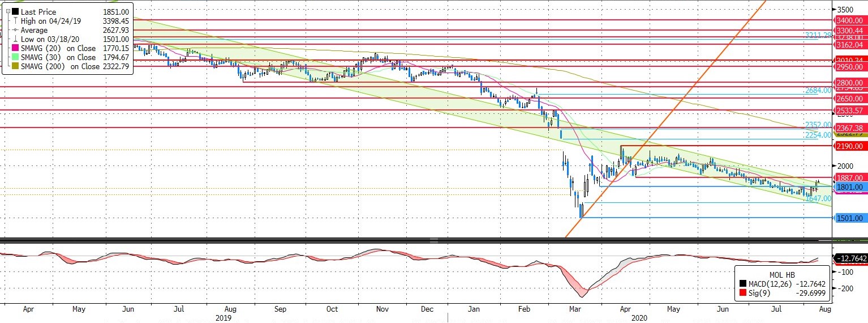Screen dimensions: 868x323
Task: Click the 2322.79 SMAVG value
Action: tap(117, 66)
